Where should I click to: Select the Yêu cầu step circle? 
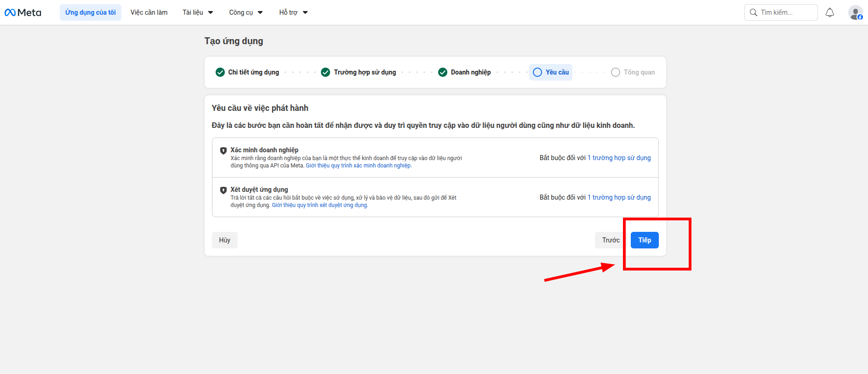click(537, 72)
